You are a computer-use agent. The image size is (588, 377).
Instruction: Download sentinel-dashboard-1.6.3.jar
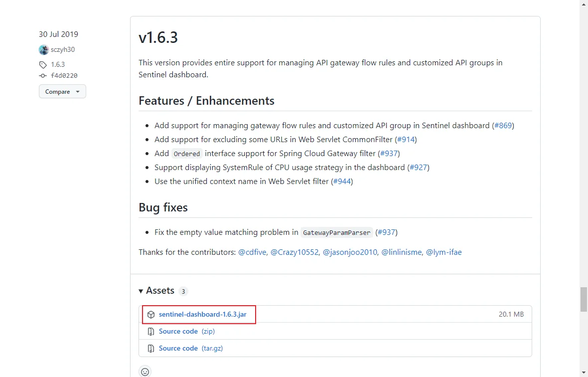202,314
